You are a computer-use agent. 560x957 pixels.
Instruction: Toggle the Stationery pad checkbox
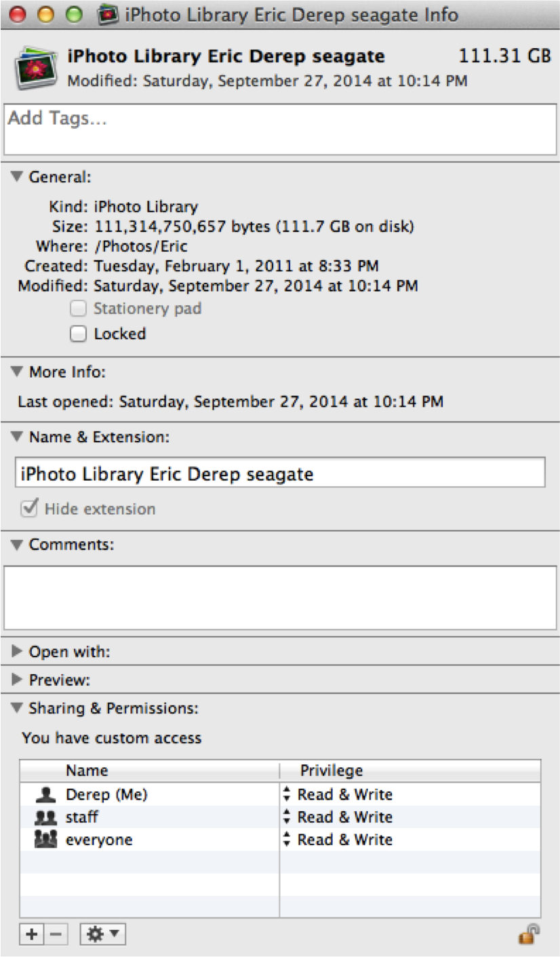79,309
